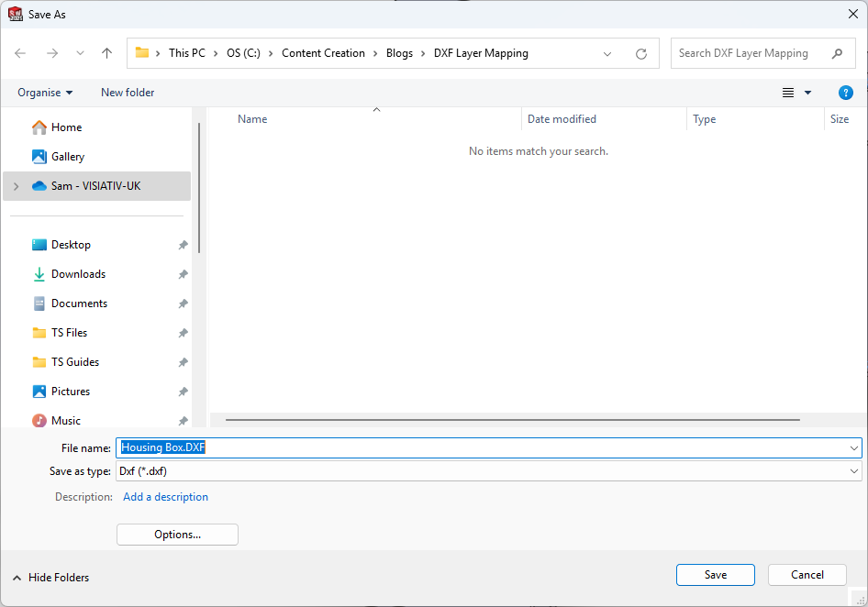
Task: Go up one folder level
Action: tap(106, 52)
